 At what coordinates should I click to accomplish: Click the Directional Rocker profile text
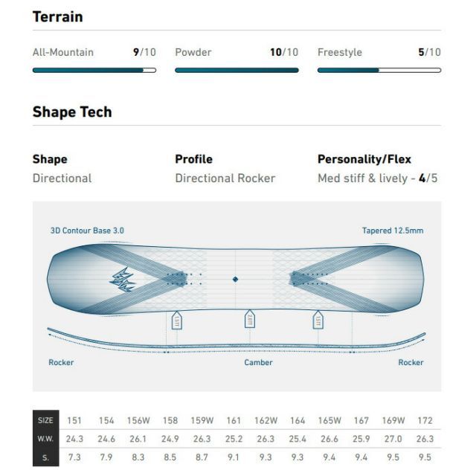click(x=225, y=178)
